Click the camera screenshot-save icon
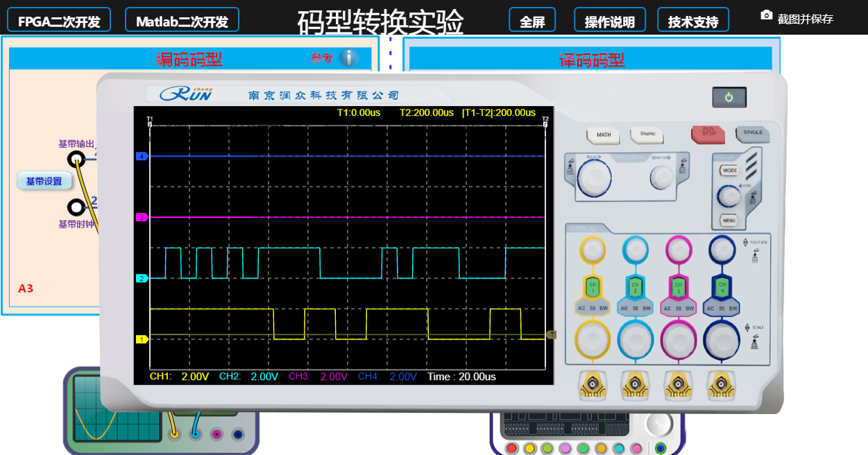This screenshot has height=455, width=868. 767,14
